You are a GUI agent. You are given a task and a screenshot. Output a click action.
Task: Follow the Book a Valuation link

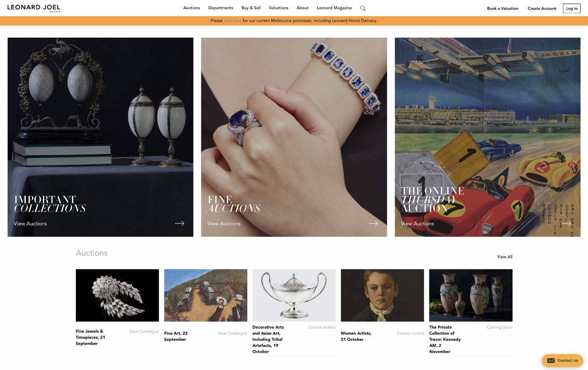[502, 8]
